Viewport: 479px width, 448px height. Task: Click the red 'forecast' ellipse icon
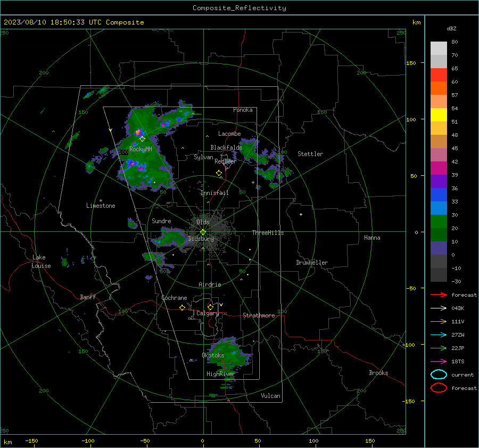coord(439,388)
